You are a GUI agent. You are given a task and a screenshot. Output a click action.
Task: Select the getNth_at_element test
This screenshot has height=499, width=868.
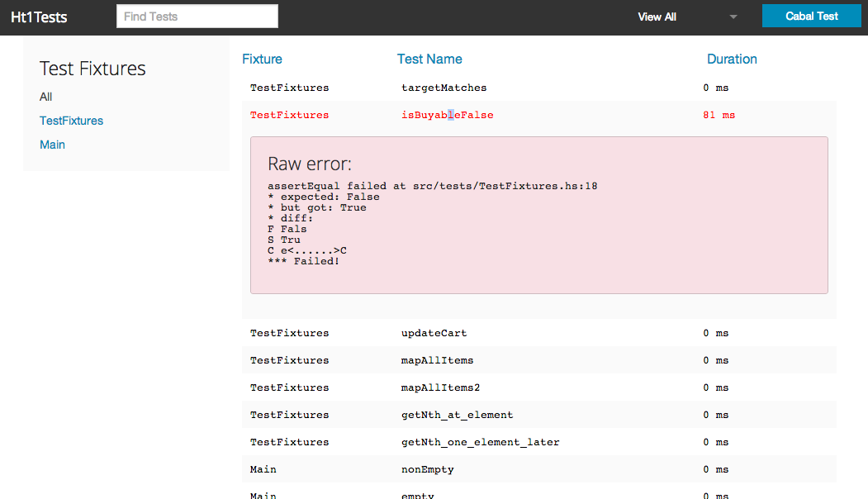[x=458, y=415]
